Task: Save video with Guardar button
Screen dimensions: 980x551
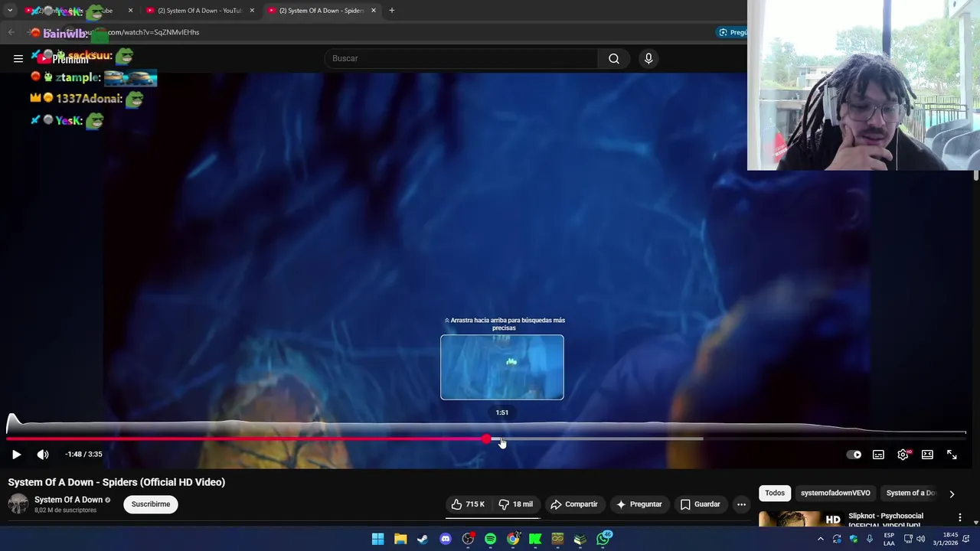Action: [701, 504]
